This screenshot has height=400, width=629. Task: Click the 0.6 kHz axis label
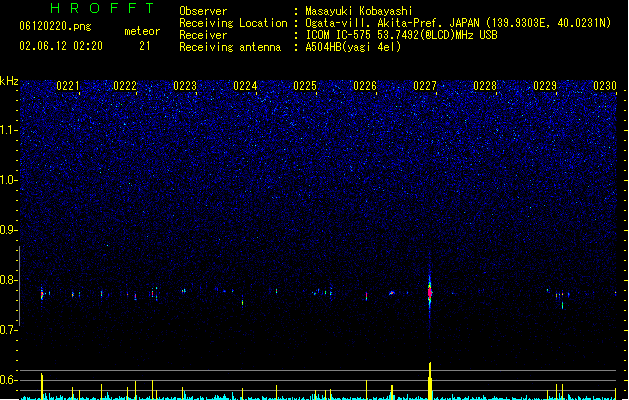(8, 380)
